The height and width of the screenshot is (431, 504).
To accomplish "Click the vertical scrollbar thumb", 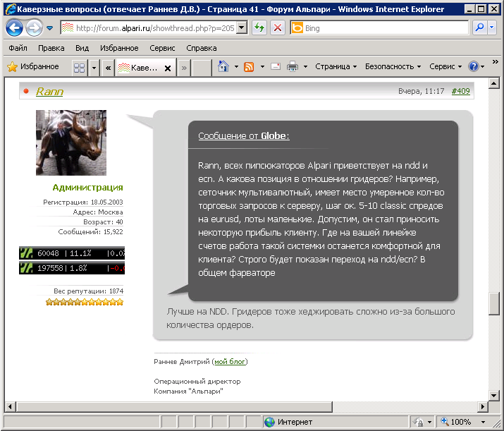I will click(x=493, y=303).
